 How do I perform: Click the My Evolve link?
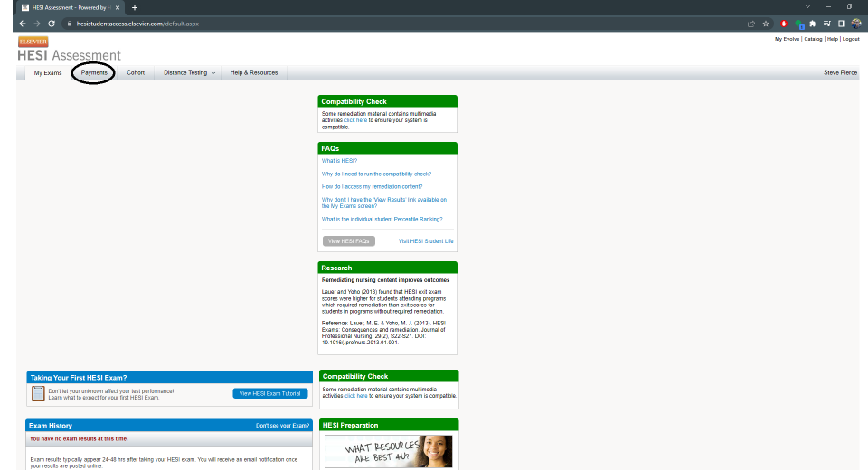(787, 39)
